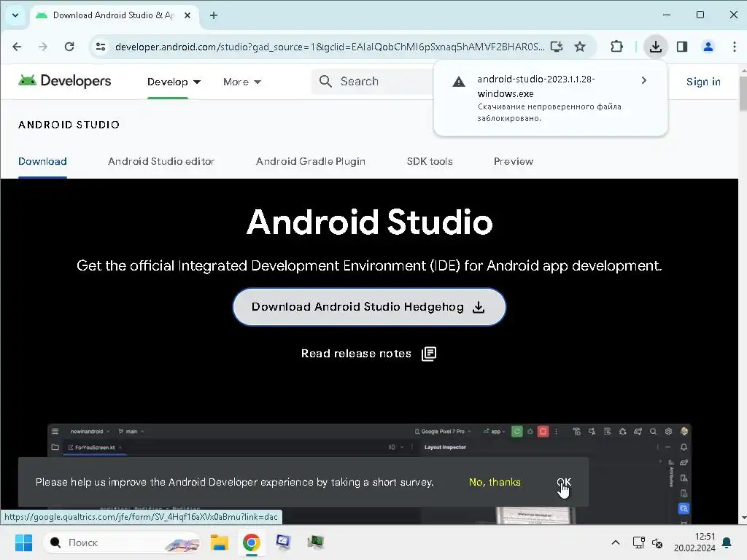This screenshot has height=560, width=747.
Task: Open the Chrome three-dot menu
Action: (734, 47)
